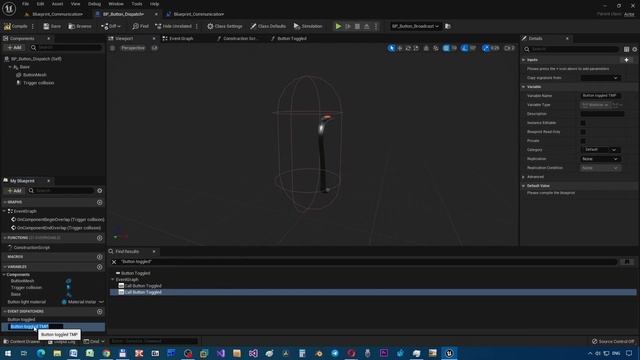Collapse the Variable section in Details
The height and width of the screenshot is (360, 640).
coord(524,87)
